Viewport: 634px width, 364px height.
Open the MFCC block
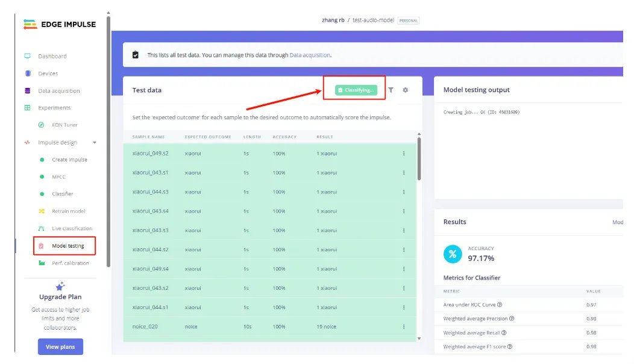[x=58, y=177]
